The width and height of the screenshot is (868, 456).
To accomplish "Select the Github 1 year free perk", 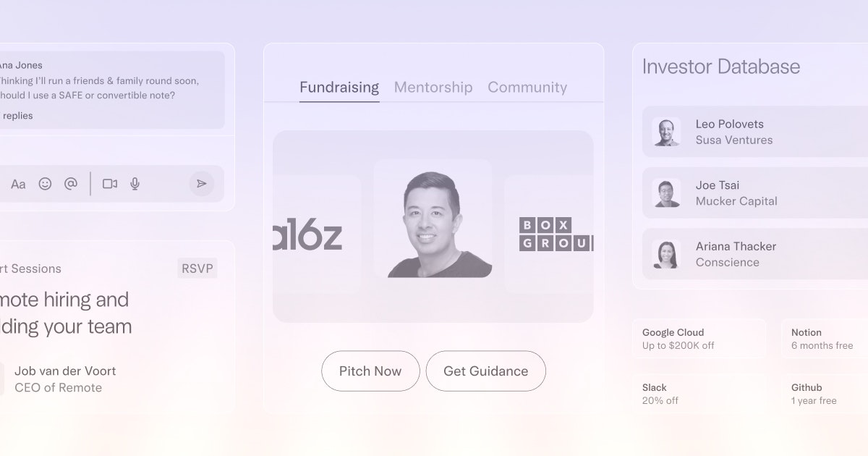I will point(812,393).
